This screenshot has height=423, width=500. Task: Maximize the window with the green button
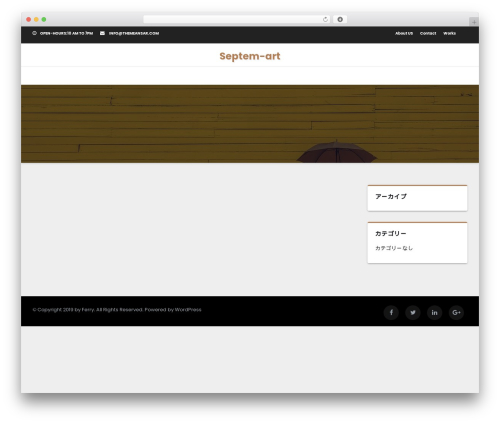coord(44,19)
